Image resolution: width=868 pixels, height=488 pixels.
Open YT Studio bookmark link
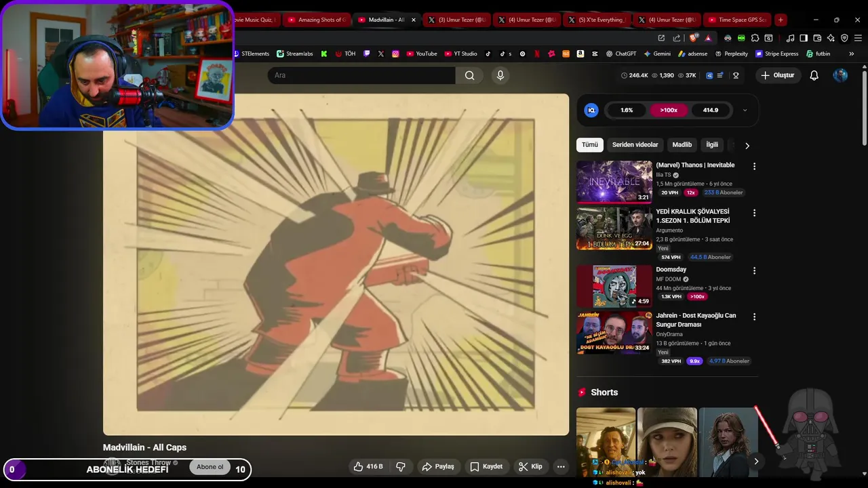pyautogui.click(x=460, y=54)
